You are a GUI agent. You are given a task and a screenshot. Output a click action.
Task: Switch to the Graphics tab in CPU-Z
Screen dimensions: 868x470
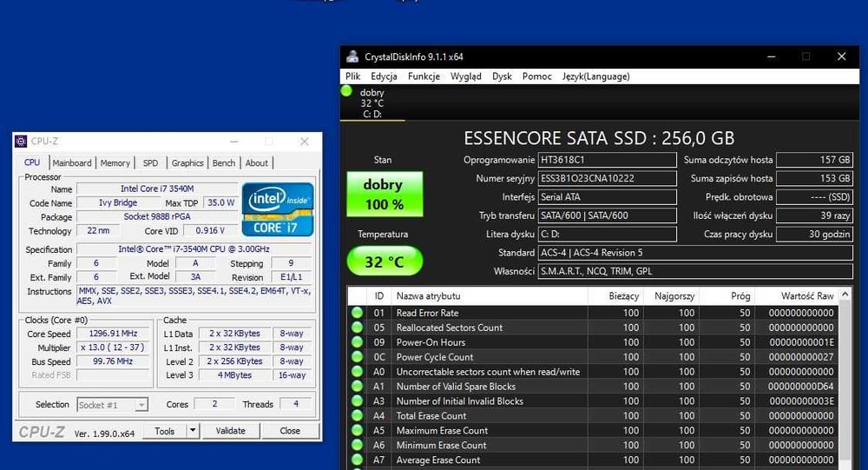tap(187, 163)
